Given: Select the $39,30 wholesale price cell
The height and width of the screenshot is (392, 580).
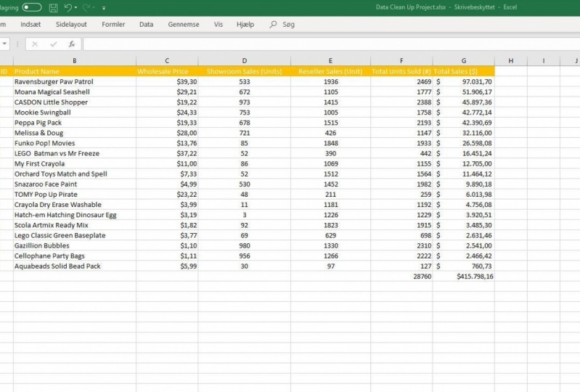Looking at the screenshot, I should click(x=167, y=82).
